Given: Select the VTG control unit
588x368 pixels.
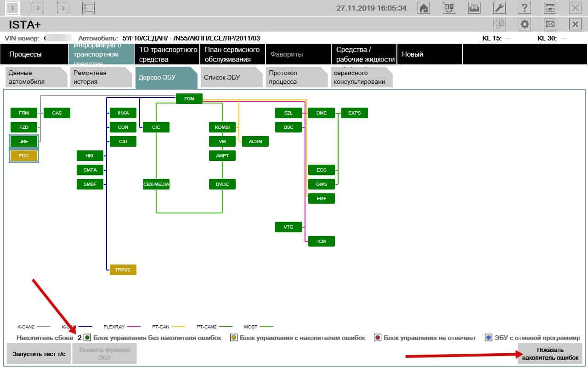Looking at the screenshot, I should tap(288, 227).
